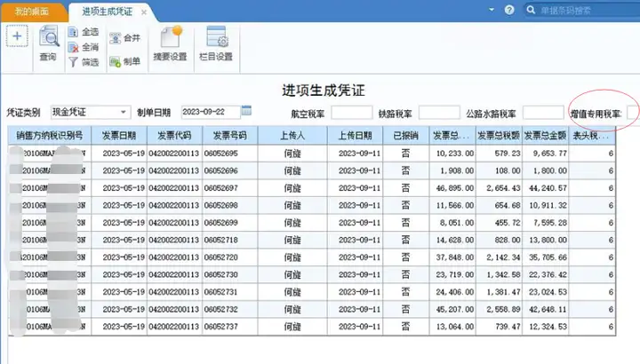This screenshot has width=640, height=364.
Task: Deselect all rows with 全消
Action: 84,47
